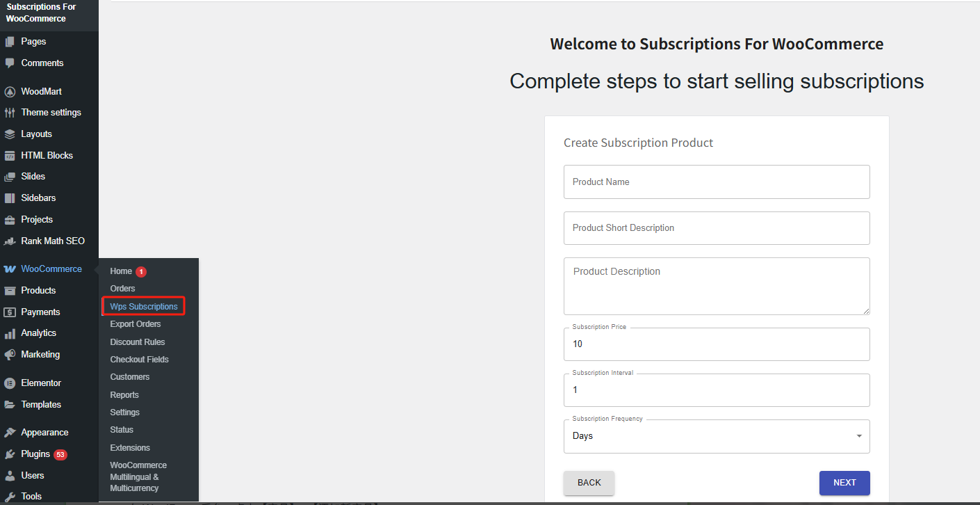Viewport: 980px width, 505px height.
Task: Click the Payments dollar icon
Action: (x=10, y=312)
